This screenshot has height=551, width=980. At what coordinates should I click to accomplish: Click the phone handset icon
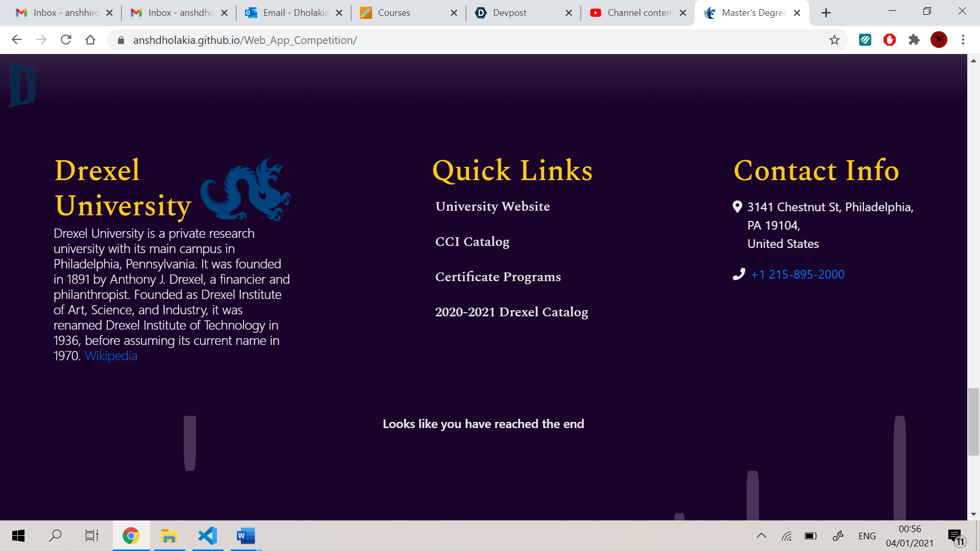point(739,274)
